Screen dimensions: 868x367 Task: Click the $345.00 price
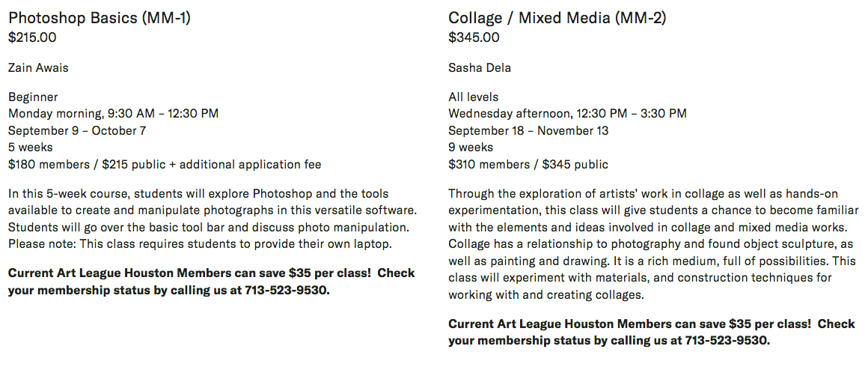coord(474,37)
